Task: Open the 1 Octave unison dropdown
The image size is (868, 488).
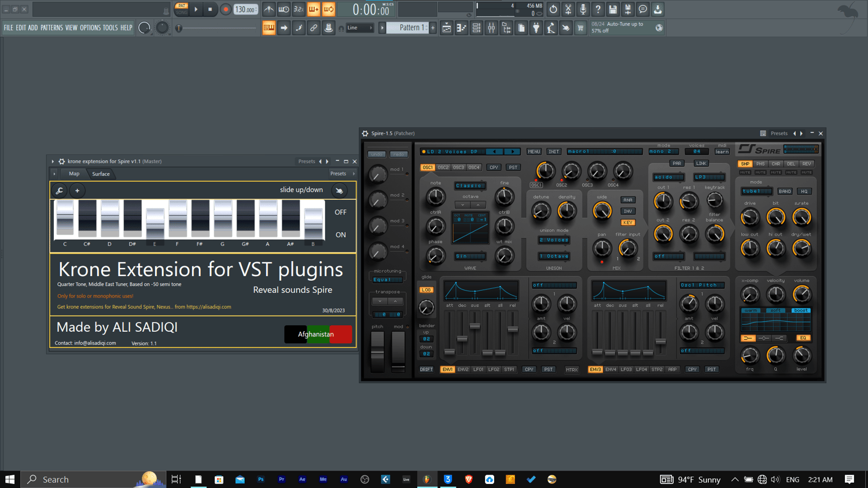Action: click(x=554, y=256)
